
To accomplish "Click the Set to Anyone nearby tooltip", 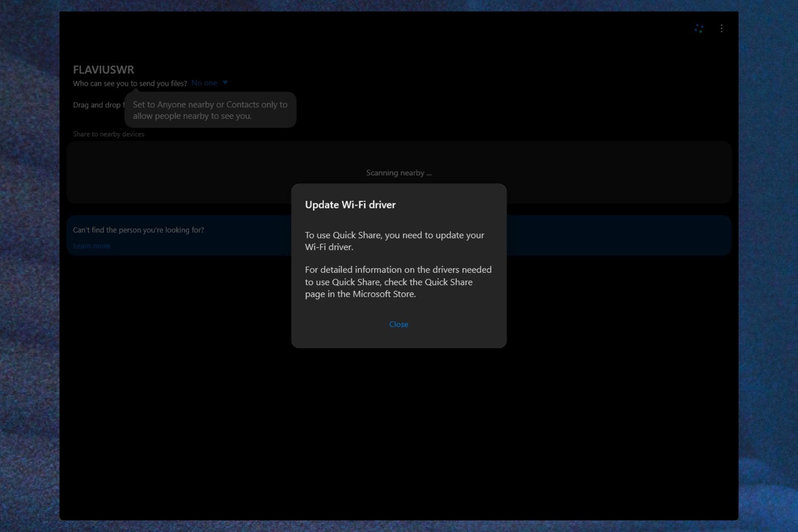I will [210, 110].
